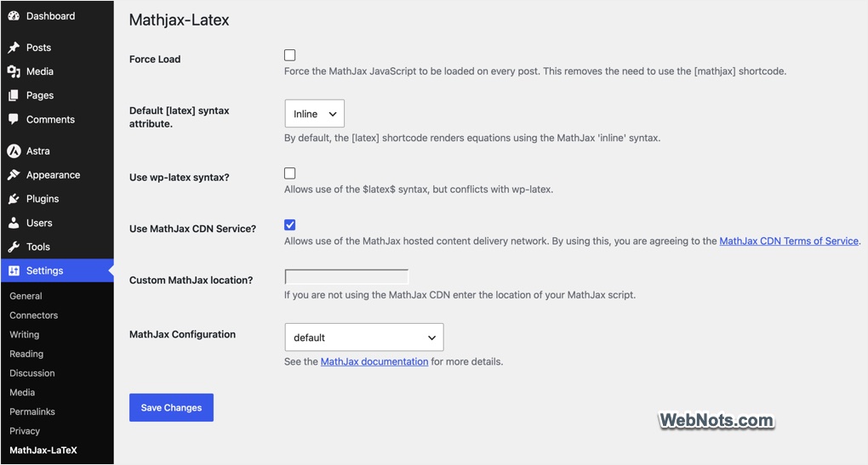This screenshot has height=465, width=868.
Task: Open Appearance menu item
Action: [x=53, y=175]
